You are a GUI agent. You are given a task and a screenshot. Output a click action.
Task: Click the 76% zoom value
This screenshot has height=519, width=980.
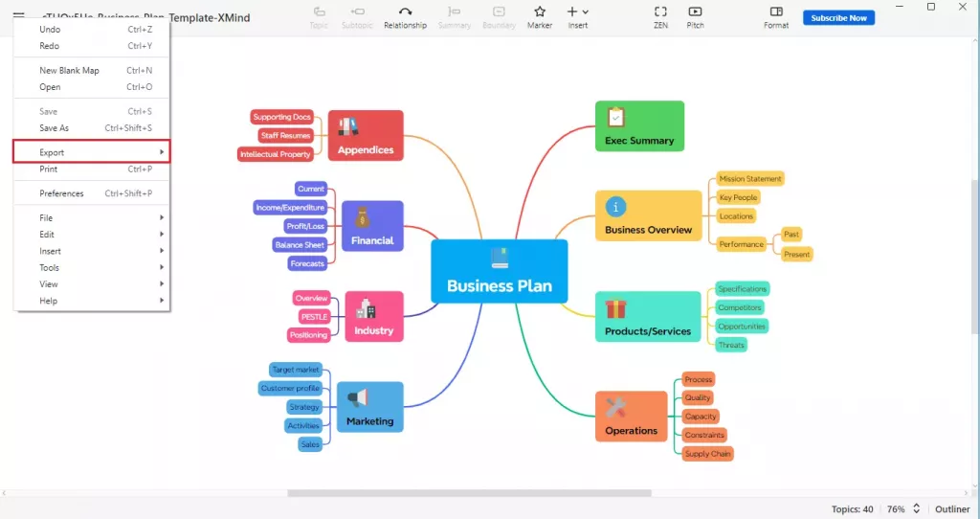coord(896,509)
